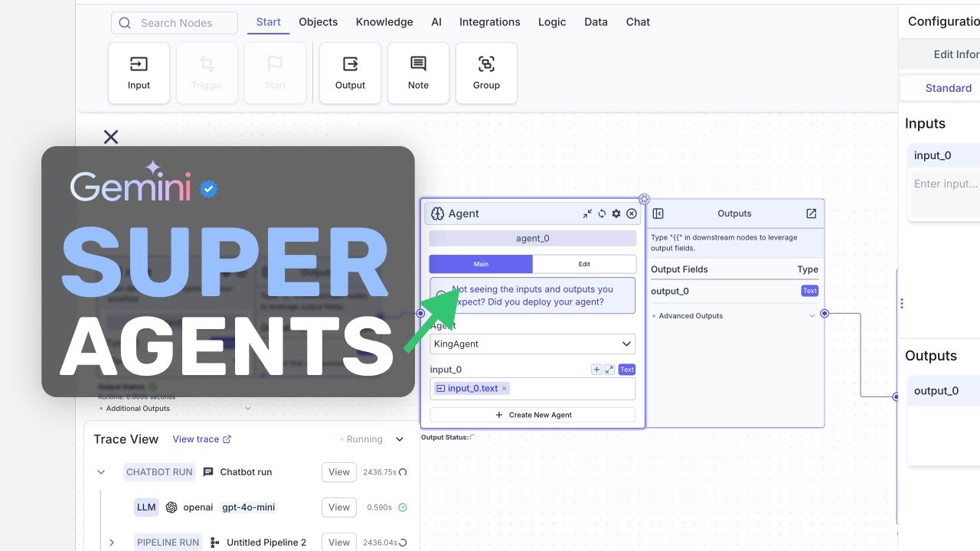
Task: Expand the PIPELINE RUN tree row
Action: point(112,543)
